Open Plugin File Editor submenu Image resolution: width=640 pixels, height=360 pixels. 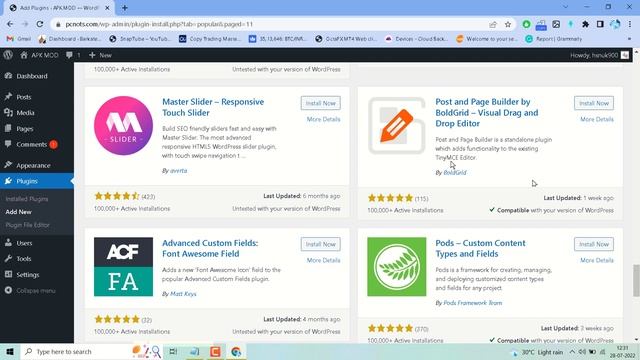click(27, 225)
